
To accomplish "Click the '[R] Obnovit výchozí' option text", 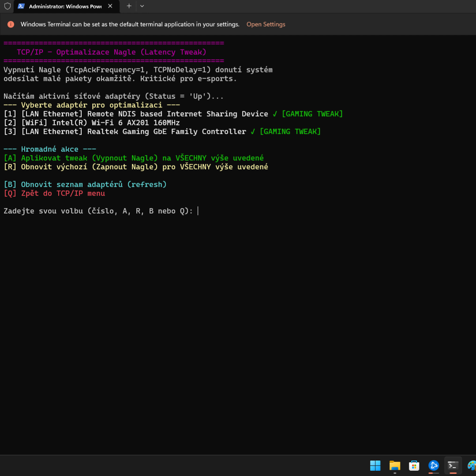I will click(x=136, y=167).
